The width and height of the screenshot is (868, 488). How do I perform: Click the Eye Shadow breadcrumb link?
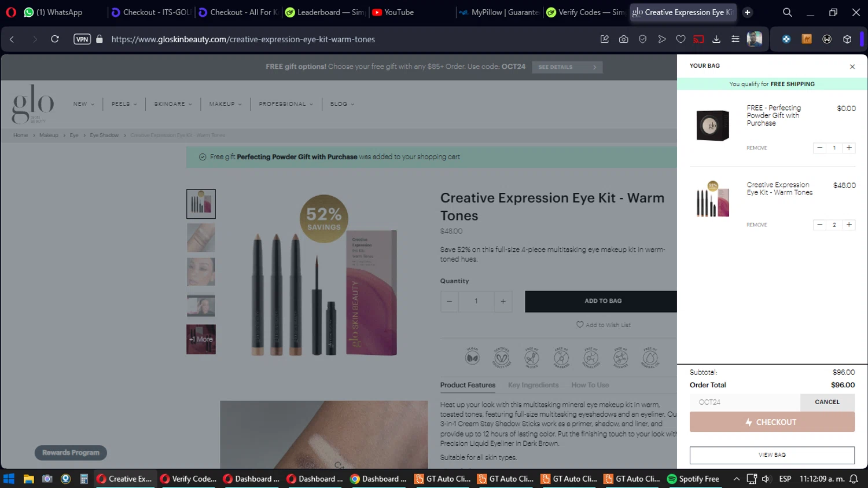pyautogui.click(x=104, y=135)
